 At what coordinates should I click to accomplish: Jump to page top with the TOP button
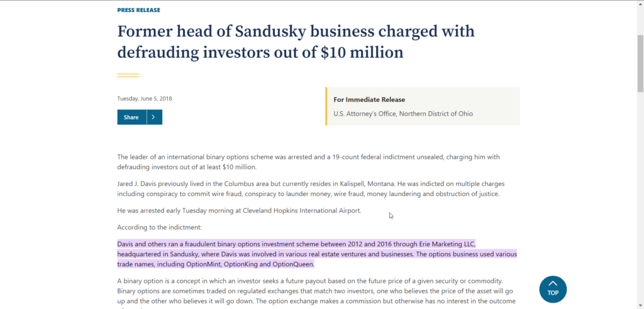pos(553,290)
